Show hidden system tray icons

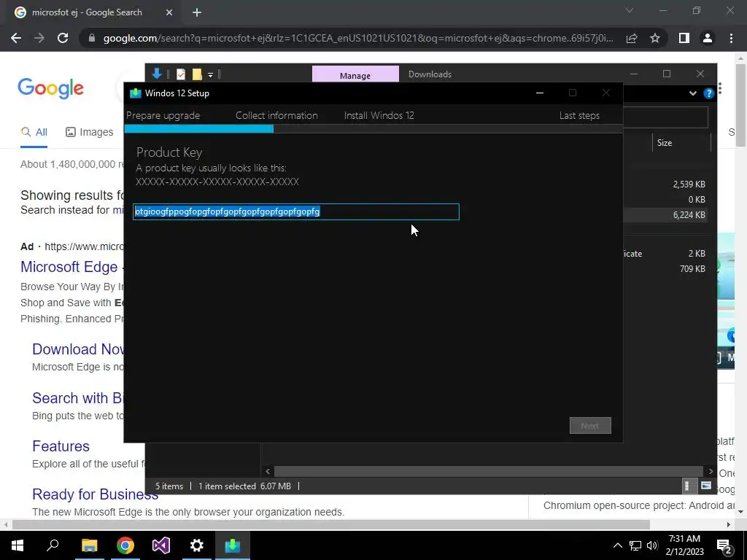[x=617, y=545]
